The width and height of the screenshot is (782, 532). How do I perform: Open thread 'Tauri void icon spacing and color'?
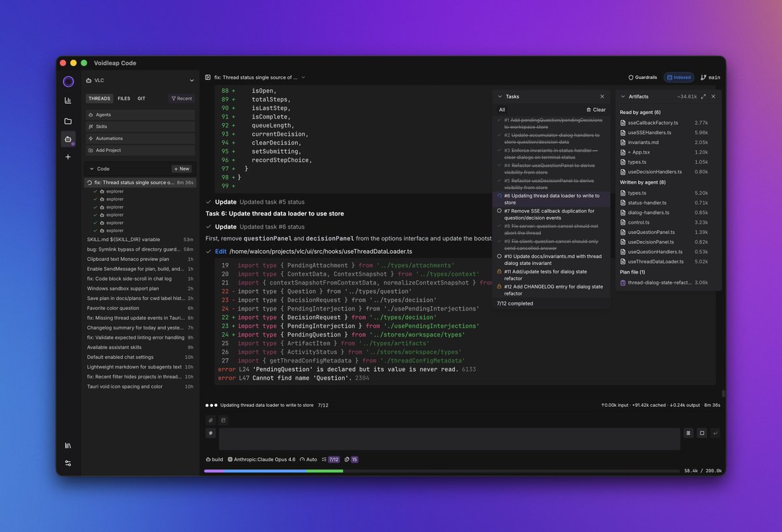[x=140, y=386]
